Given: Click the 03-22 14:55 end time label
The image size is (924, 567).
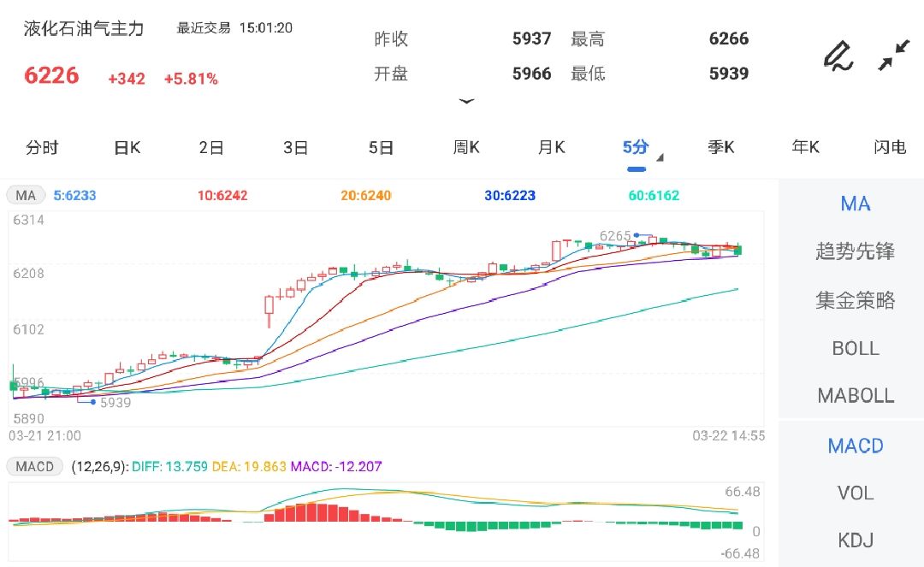Looking at the screenshot, I should pyautogui.click(x=728, y=436).
